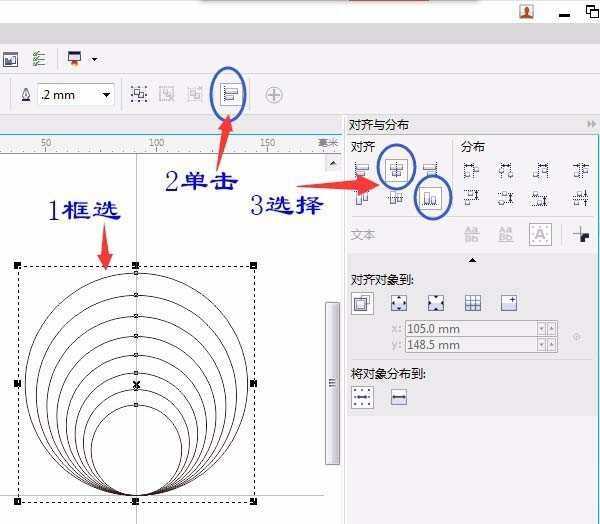600x524 pixels.
Task: Click the Align and Distribute toolbar button
Action: pyautogui.click(x=228, y=94)
